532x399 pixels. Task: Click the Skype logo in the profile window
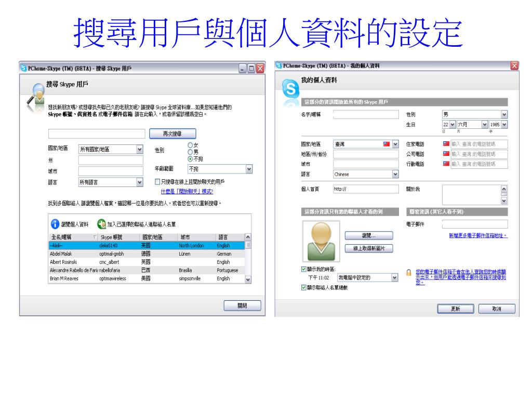coord(291,89)
